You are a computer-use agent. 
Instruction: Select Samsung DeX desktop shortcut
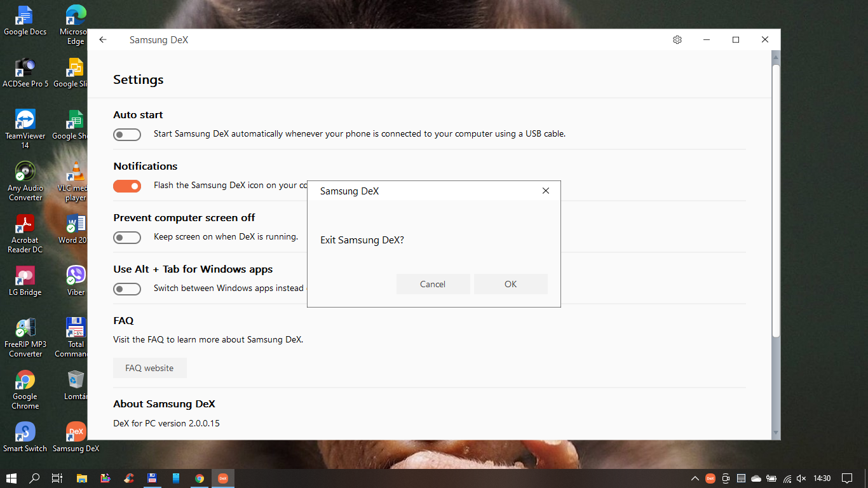76,437
